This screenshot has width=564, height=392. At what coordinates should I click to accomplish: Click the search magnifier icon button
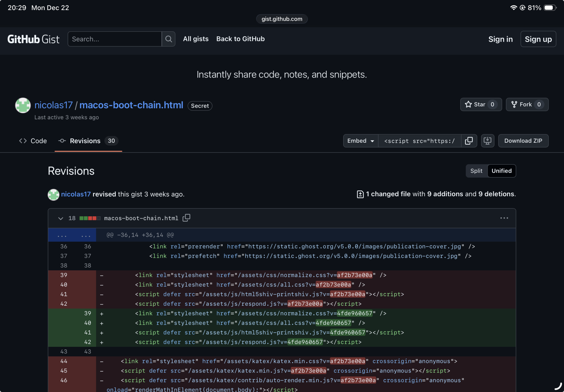coord(168,39)
